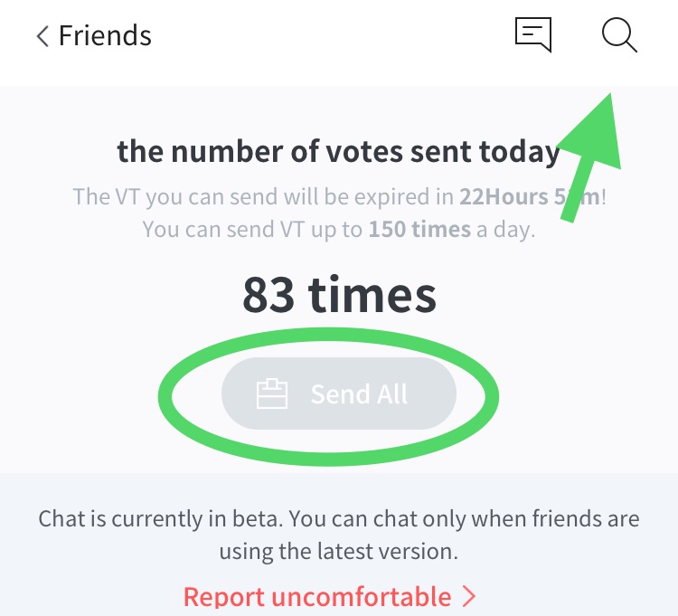Click the 'You can send VT up to' text
The image size is (678, 616).
click(253, 229)
